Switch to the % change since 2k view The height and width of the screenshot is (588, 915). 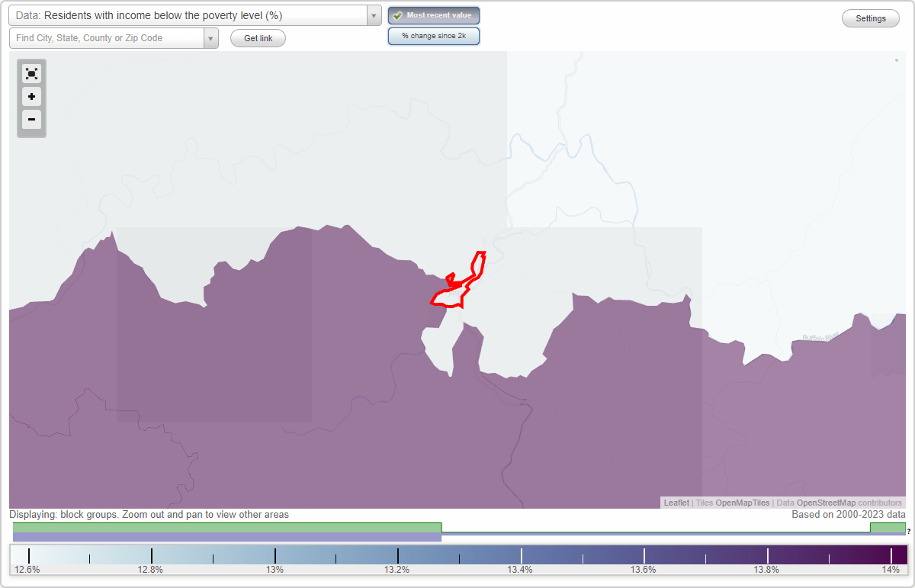(x=434, y=35)
